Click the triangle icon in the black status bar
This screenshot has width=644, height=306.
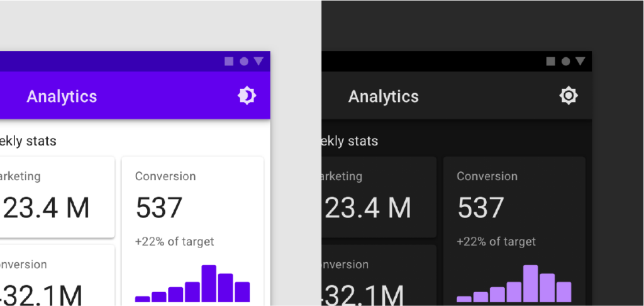click(580, 61)
